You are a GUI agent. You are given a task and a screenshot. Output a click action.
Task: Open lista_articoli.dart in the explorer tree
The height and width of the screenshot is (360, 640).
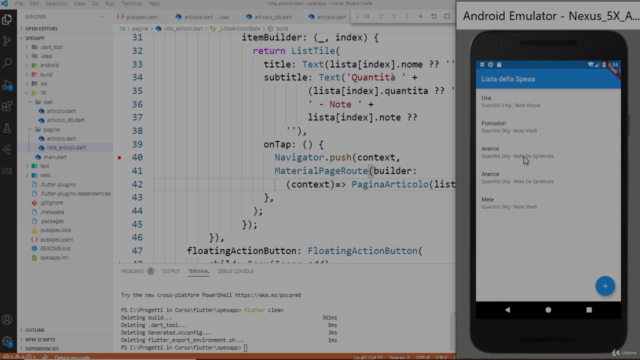point(65,148)
